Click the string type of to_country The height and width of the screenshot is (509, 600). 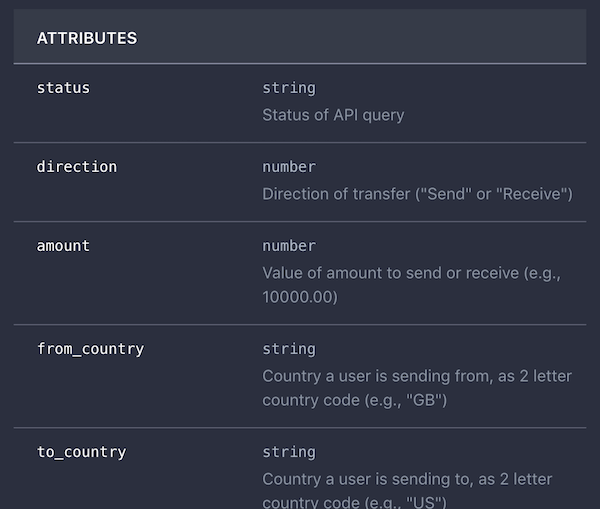[x=289, y=452]
